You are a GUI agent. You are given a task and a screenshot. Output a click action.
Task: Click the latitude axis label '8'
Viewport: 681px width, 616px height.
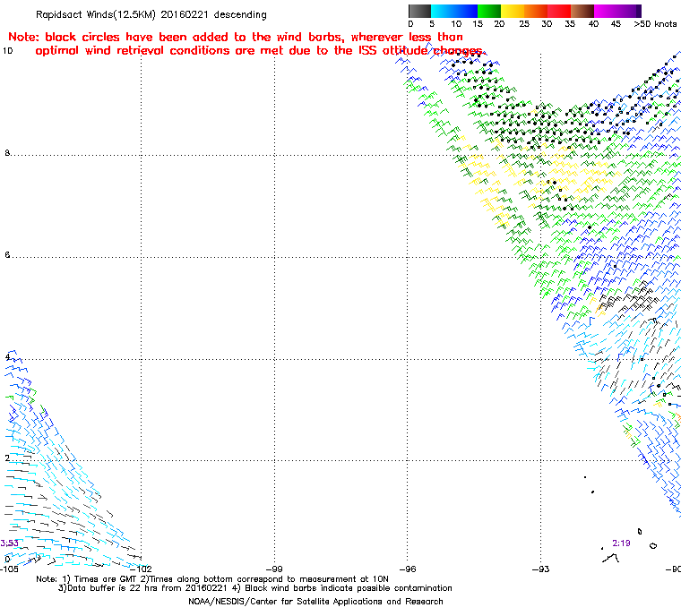[7, 153]
